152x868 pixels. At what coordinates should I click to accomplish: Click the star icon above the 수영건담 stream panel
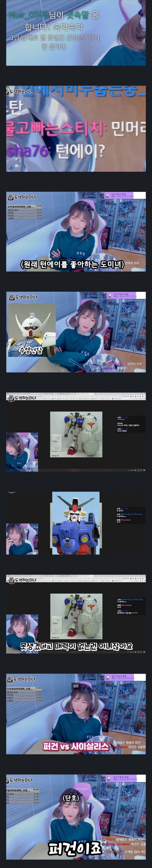pyautogui.click(x=110, y=295)
